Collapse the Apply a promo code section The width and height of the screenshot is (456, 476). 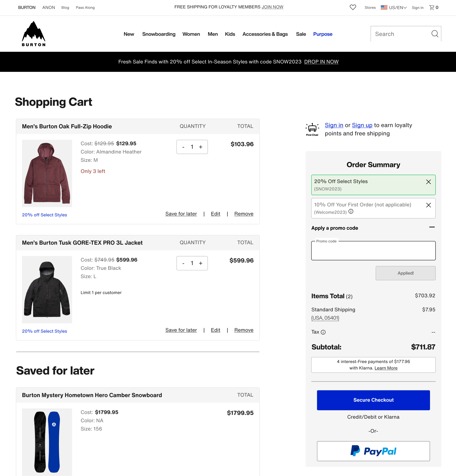(432, 227)
